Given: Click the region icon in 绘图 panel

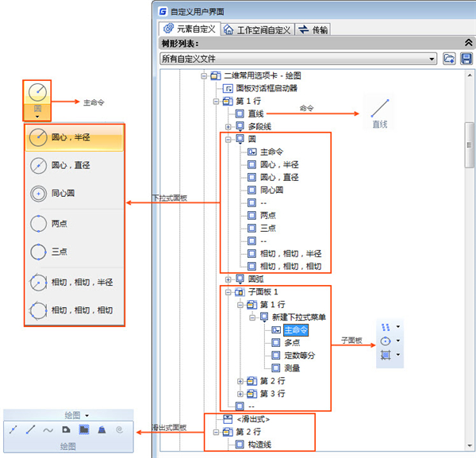Looking at the screenshot, I should [x=102, y=429].
